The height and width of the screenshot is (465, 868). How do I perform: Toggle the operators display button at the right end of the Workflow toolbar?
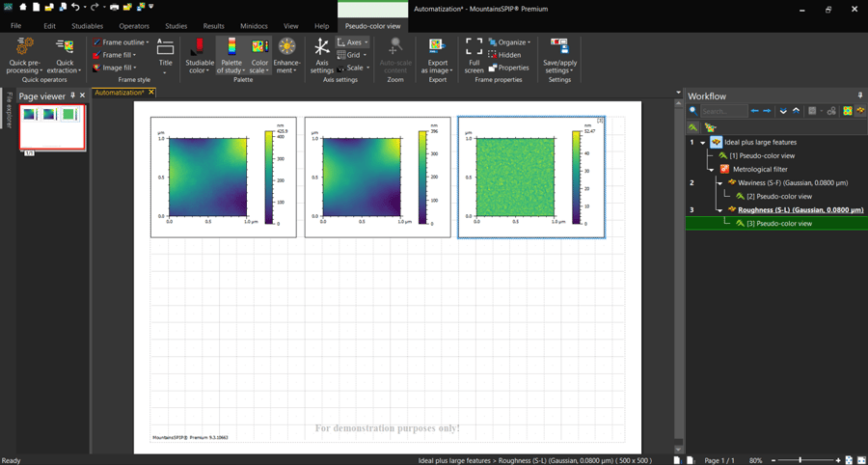point(860,111)
